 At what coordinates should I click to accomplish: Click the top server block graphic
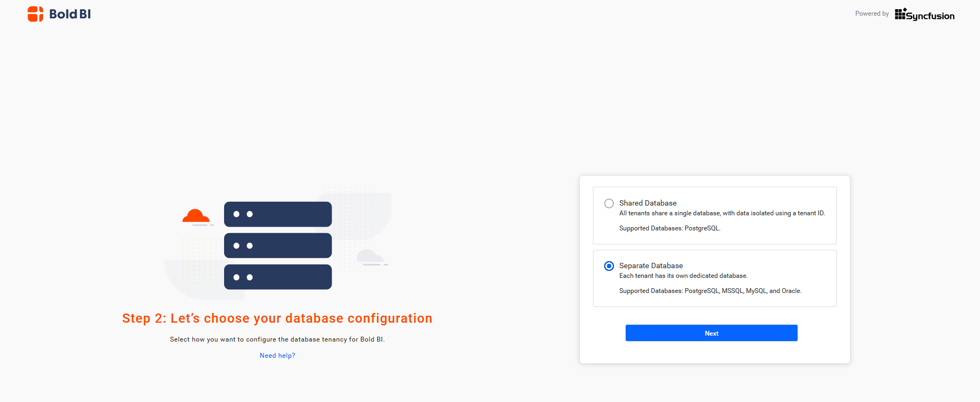(x=278, y=214)
